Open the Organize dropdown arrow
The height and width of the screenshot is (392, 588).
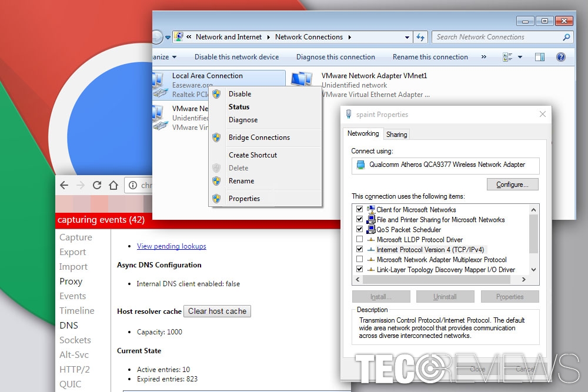[175, 58]
